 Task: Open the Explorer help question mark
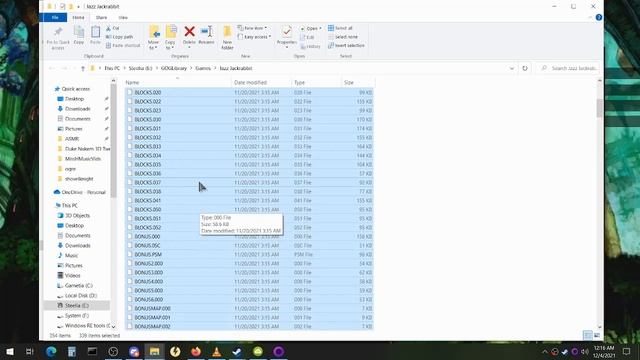598,17
